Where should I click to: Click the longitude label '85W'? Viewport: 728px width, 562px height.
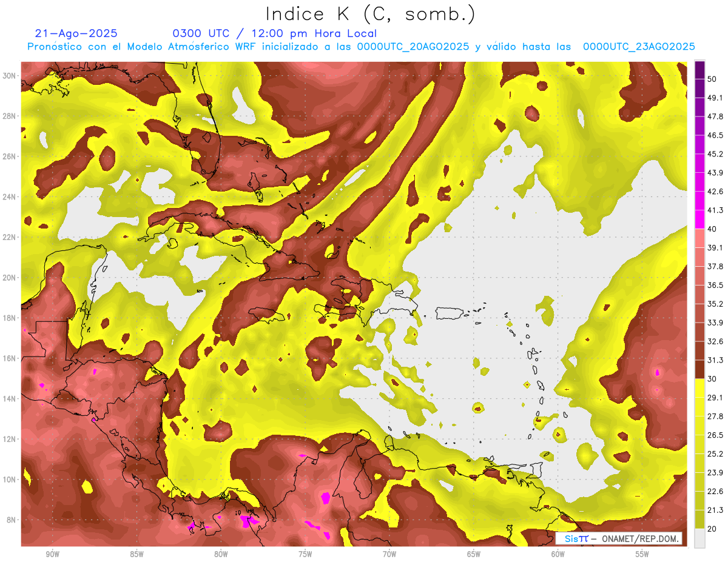click(137, 554)
